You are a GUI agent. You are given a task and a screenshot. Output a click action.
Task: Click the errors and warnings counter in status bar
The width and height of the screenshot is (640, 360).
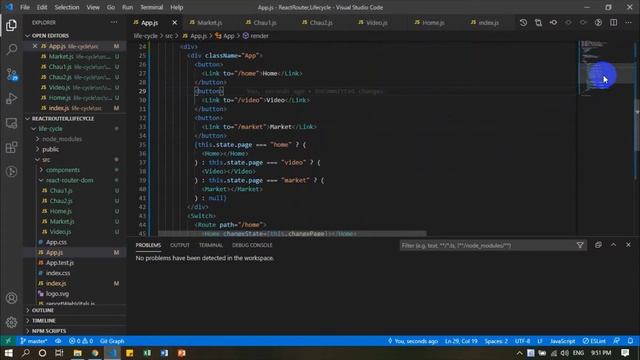(x=81, y=341)
